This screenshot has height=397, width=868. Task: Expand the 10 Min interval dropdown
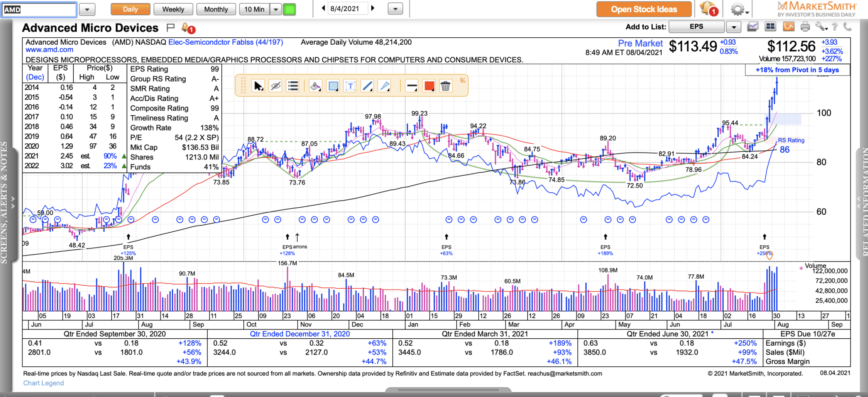276,9
